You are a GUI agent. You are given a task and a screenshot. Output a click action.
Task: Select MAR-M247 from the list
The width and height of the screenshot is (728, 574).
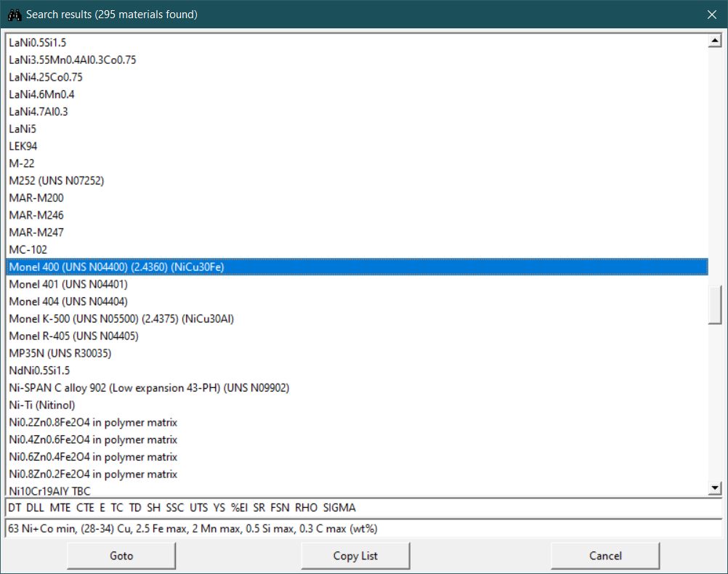pos(36,233)
